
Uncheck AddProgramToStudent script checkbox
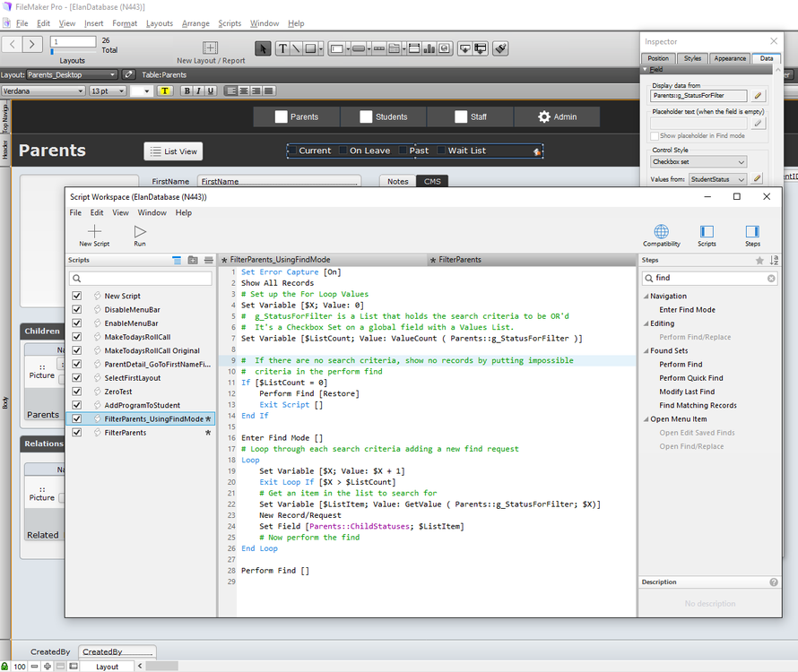coord(77,405)
